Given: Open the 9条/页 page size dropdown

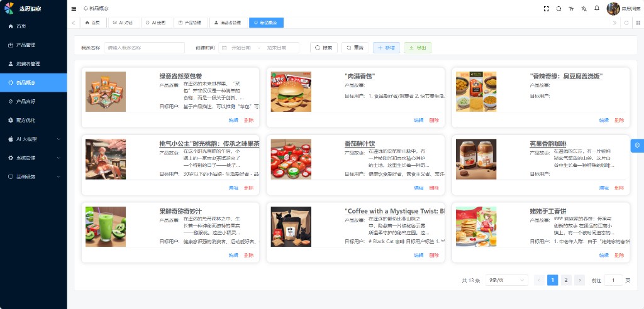Looking at the screenshot, I should pyautogui.click(x=506, y=280).
